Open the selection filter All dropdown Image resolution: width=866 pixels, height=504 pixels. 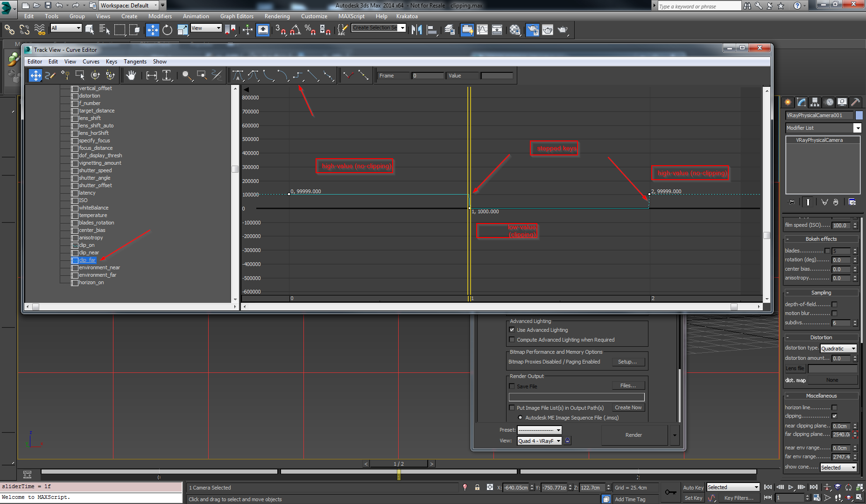pyautogui.click(x=66, y=28)
